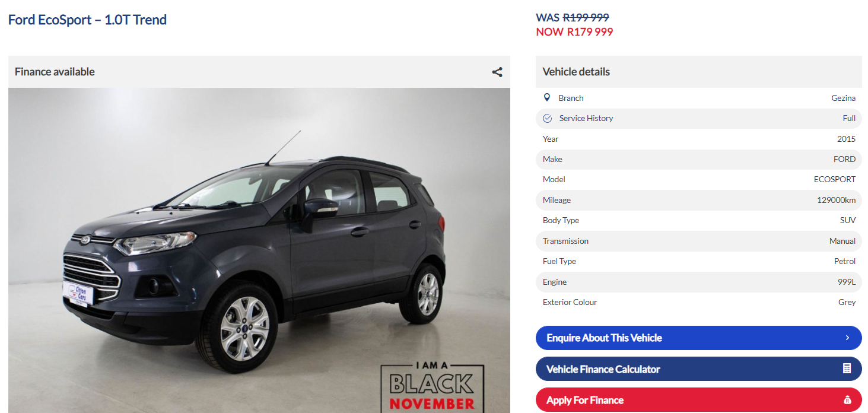This screenshot has height=413, width=868.
Task: Click the calculator icon on Finance Calculator button
Action: tap(847, 368)
